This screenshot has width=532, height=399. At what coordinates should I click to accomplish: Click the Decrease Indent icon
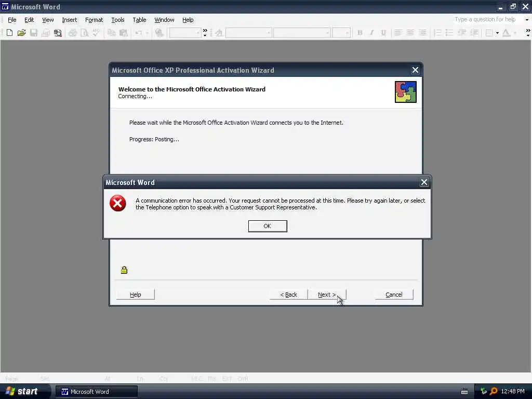point(461,33)
